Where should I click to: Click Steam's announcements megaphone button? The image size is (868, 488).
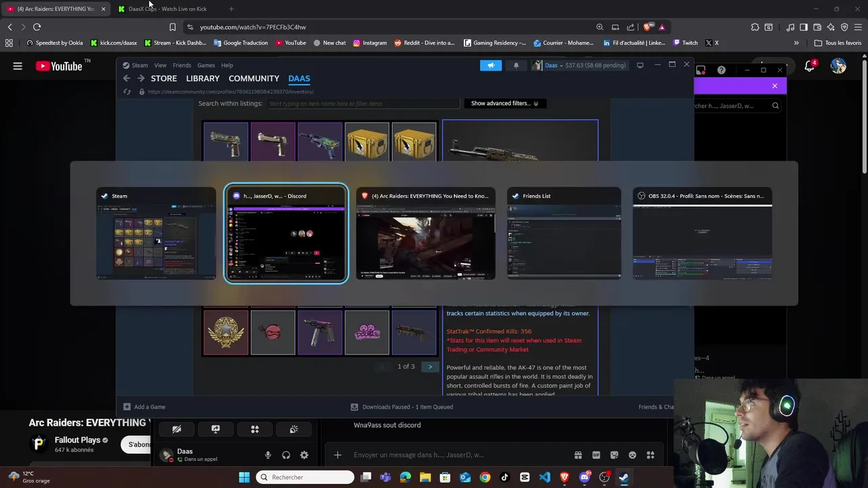(491, 65)
